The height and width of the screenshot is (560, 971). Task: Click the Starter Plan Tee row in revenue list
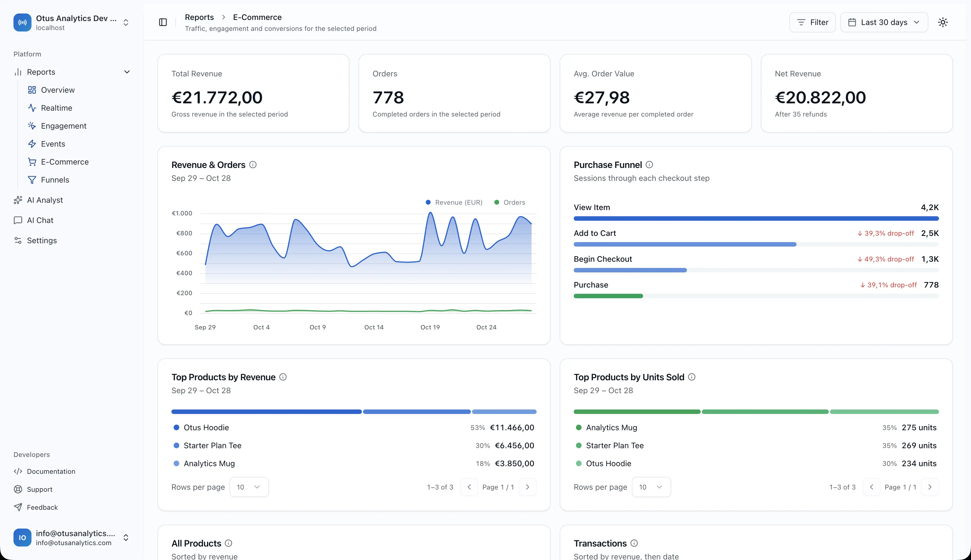[x=354, y=445]
